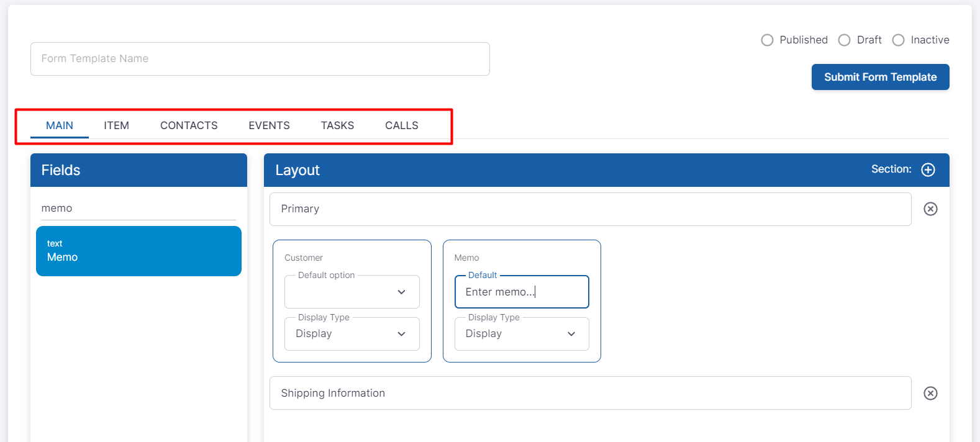Edit the Primary section name field
Screen dimensions: 980x442
pos(590,209)
